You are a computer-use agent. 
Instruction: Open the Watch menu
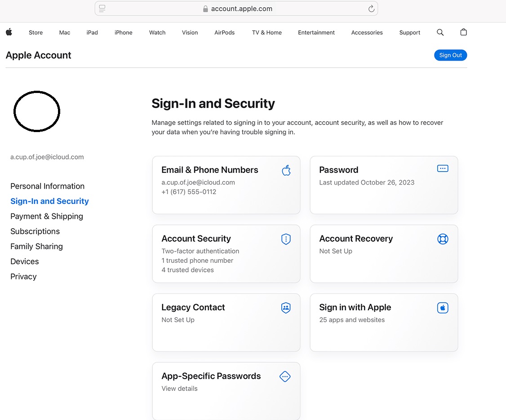[x=157, y=33]
